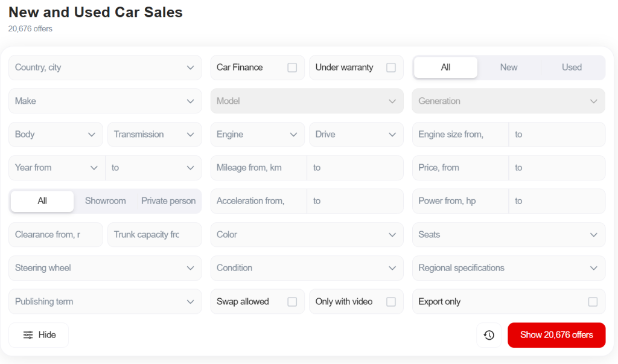Open the Publishing term dropdown

pos(105,302)
